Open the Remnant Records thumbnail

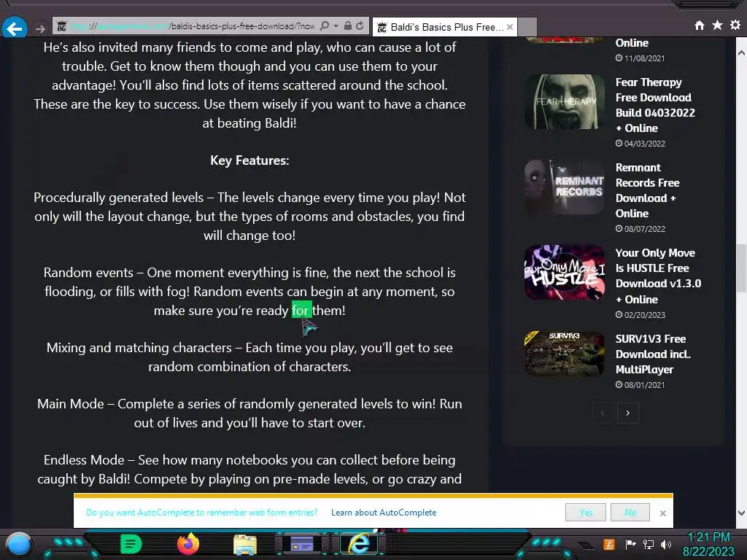(565, 187)
